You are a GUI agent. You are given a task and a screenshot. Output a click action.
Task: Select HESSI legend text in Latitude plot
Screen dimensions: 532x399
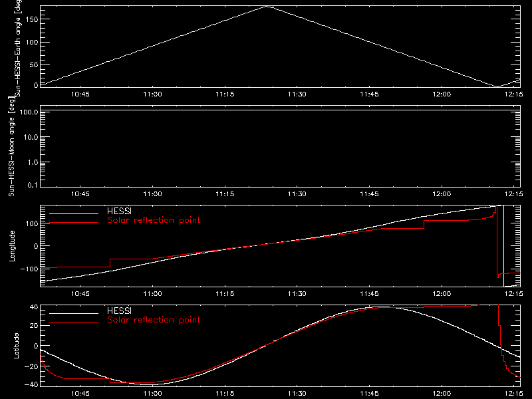[119, 311]
